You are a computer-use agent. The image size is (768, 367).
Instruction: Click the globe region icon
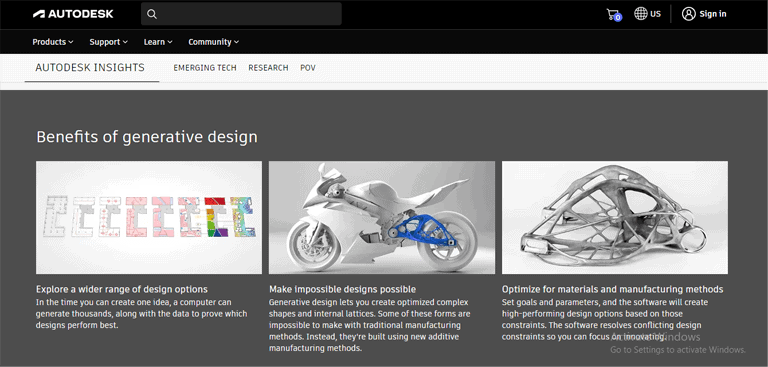coord(641,14)
